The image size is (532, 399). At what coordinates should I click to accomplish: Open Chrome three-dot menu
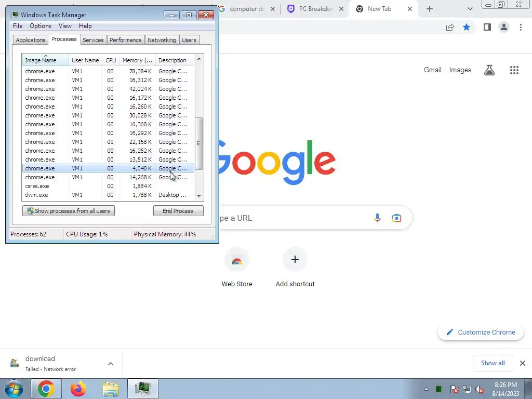pyautogui.click(x=521, y=27)
